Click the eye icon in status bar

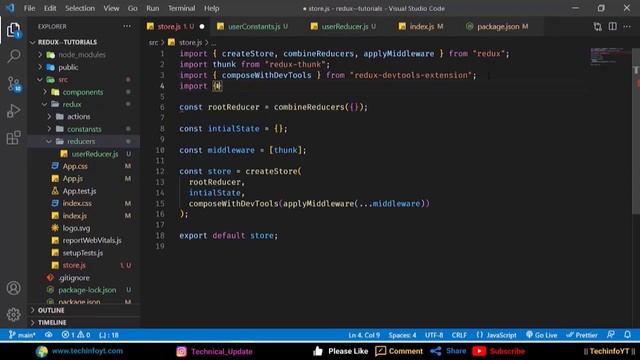[49, 335]
